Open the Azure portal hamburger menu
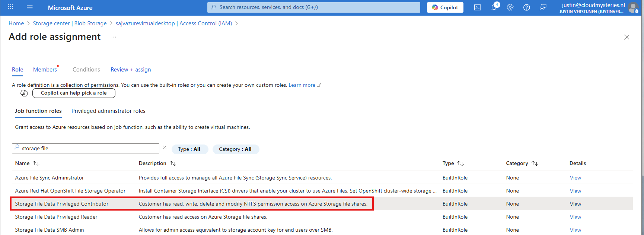 [x=30, y=7]
